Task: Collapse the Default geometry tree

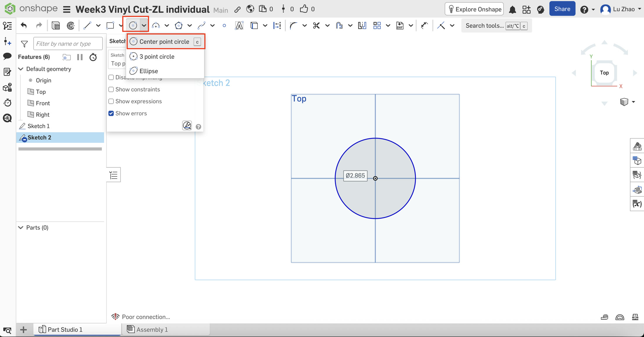Action: pos(21,69)
